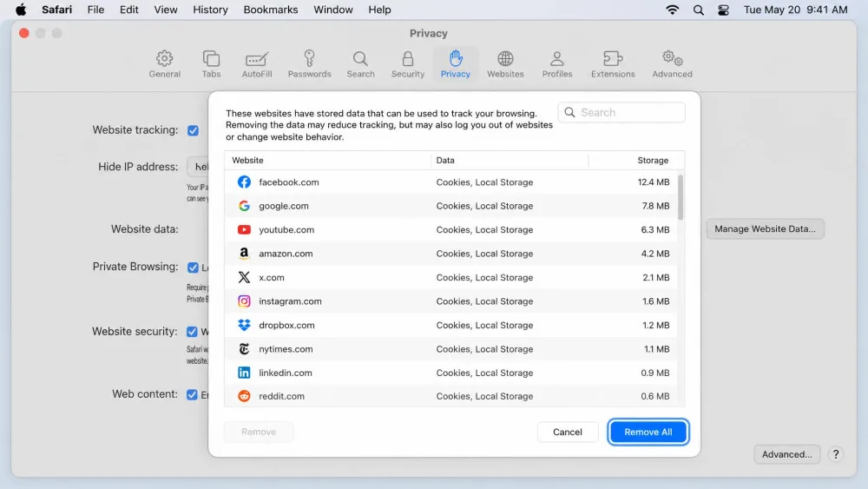This screenshot has height=489, width=868.
Task: Click the Advanced… button
Action: click(x=786, y=454)
